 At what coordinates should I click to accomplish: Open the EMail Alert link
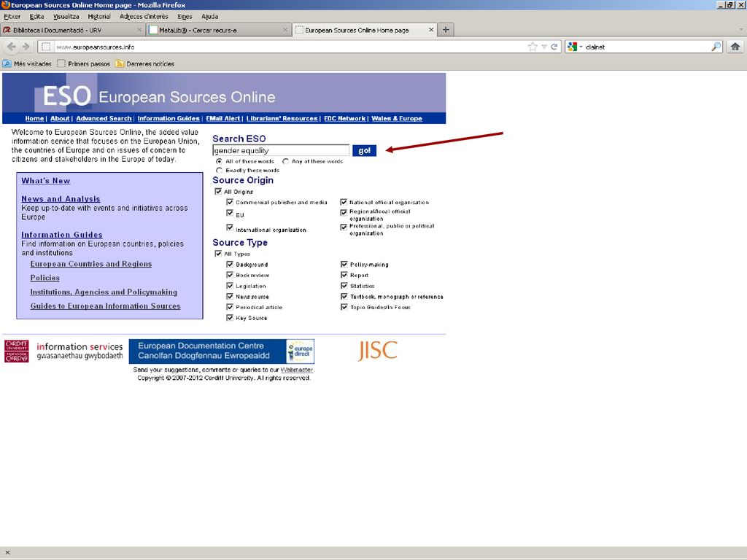coord(223,119)
